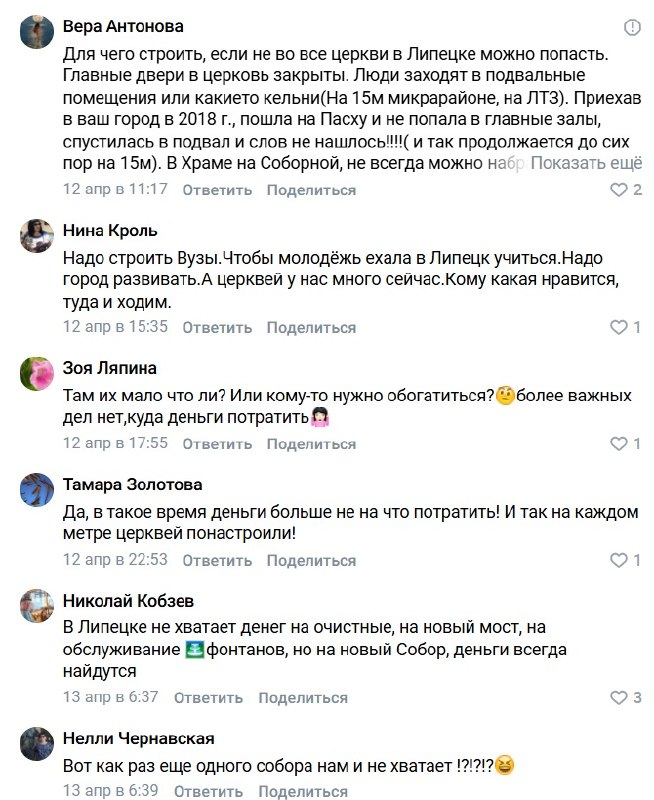Viewport: 654px width, 800px height.
Task: Tap the heart on Тамара Золотова's comment
Action: (x=617, y=560)
